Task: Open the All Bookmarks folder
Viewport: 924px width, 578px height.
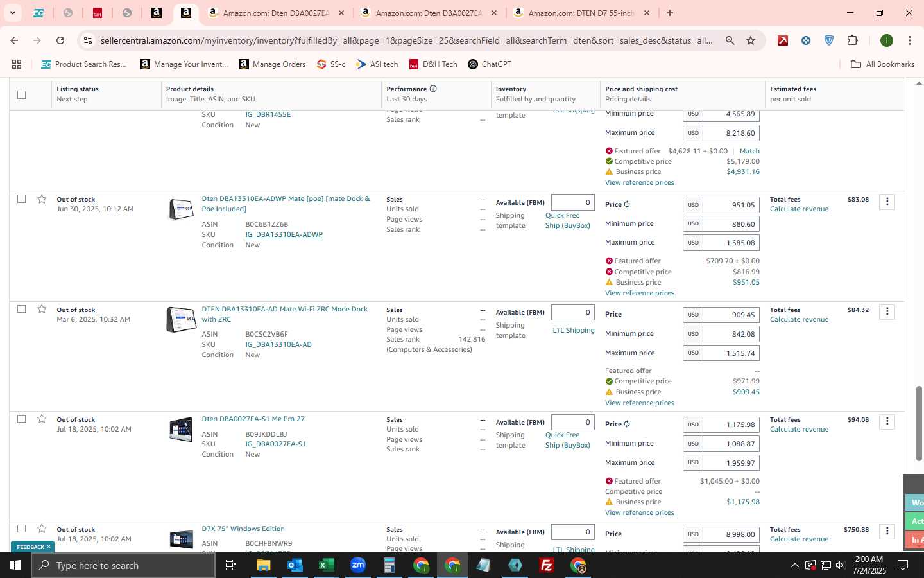Action: (882, 64)
